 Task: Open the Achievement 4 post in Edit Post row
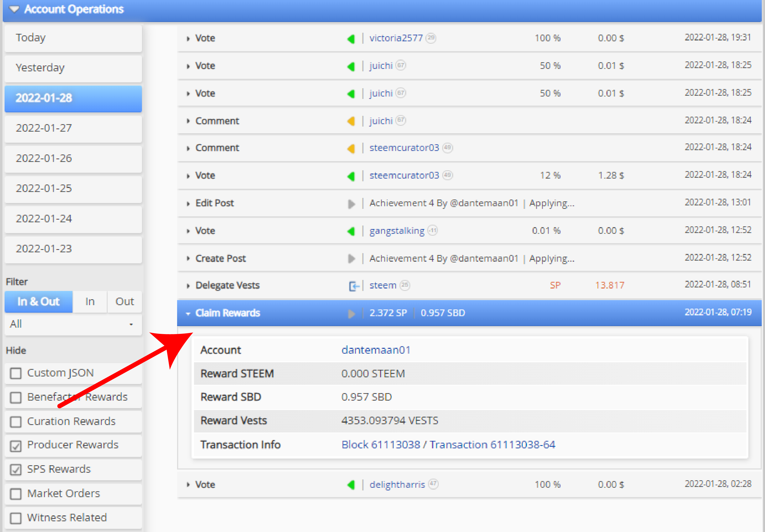[472, 204]
